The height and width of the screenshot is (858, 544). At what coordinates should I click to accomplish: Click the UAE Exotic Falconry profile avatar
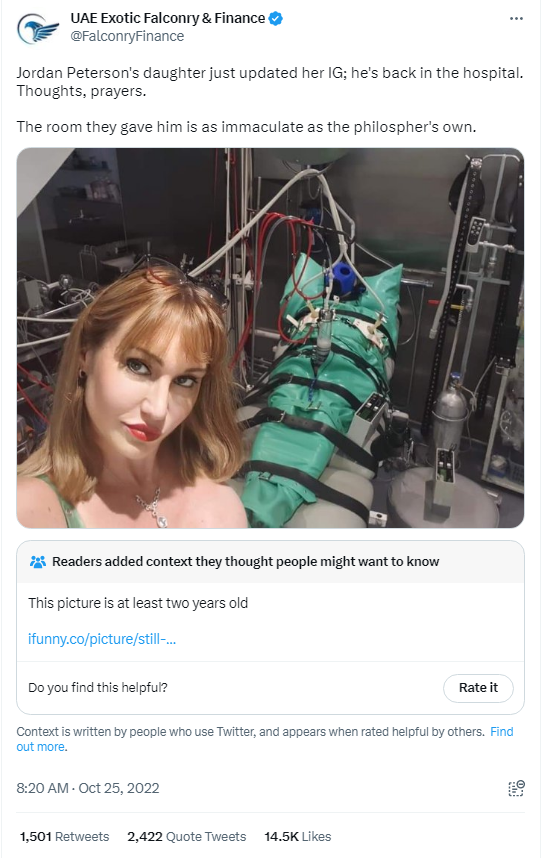[38, 29]
